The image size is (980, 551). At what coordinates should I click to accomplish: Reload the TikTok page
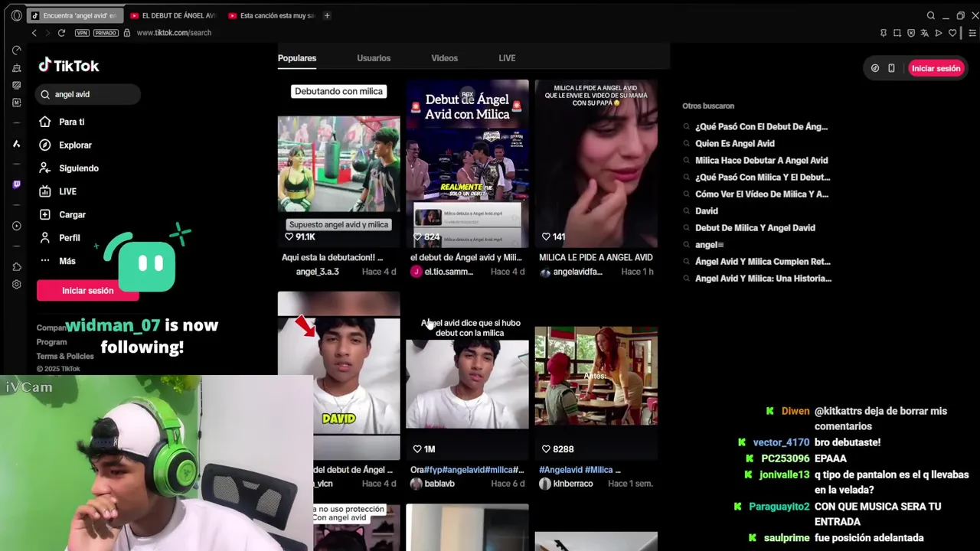pos(61,33)
